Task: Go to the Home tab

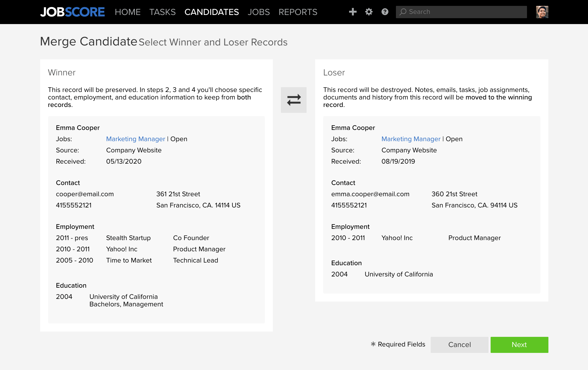Action: [x=128, y=12]
